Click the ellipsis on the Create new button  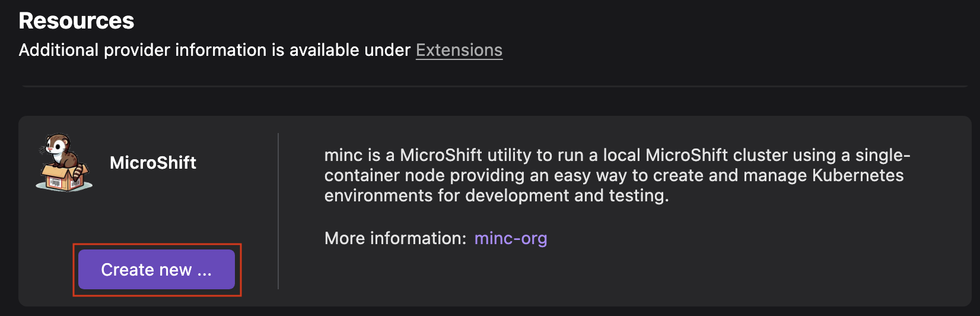click(205, 271)
